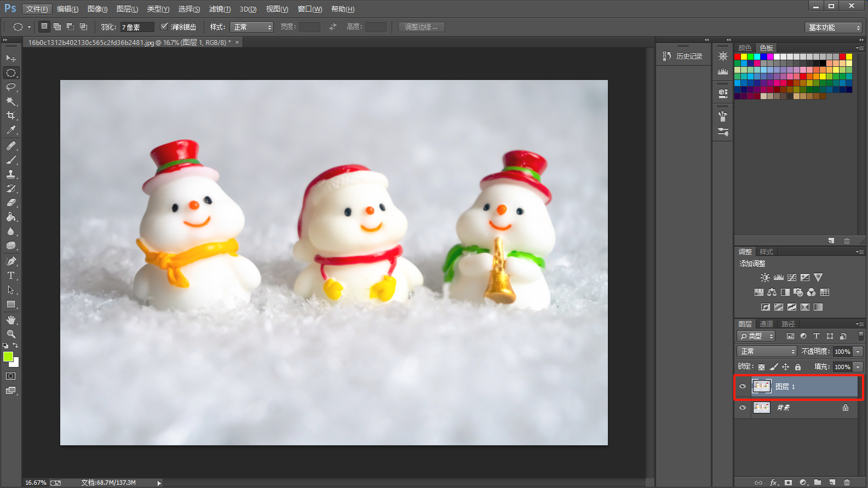Viewport: 868px width, 488px height.
Task: Switch to the 通道 tab
Action: tap(766, 324)
